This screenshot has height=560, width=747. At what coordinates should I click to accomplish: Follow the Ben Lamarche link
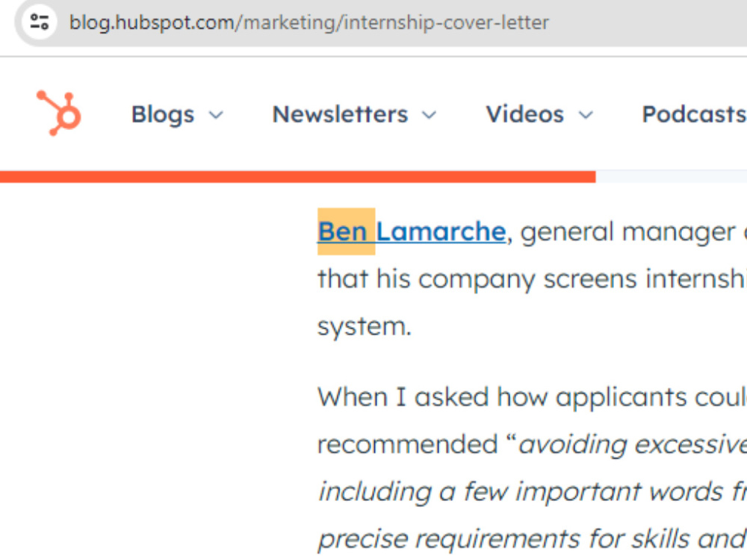point(412,232)
